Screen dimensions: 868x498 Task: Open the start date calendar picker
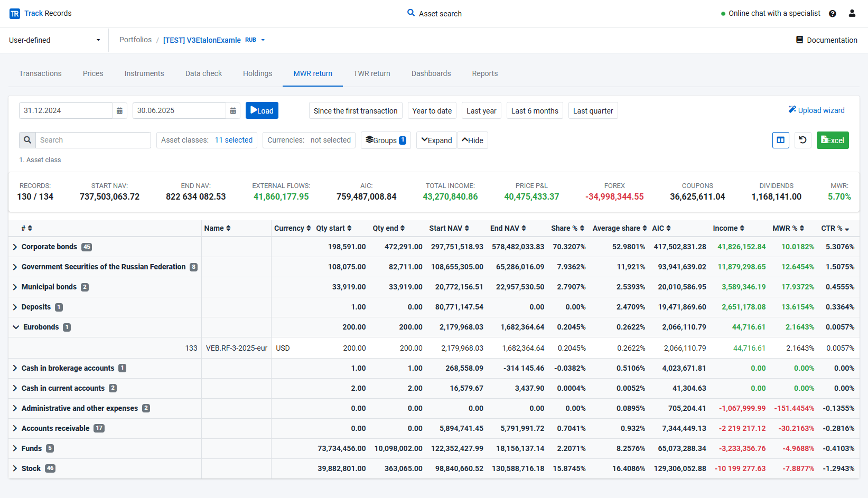(119, 111)
